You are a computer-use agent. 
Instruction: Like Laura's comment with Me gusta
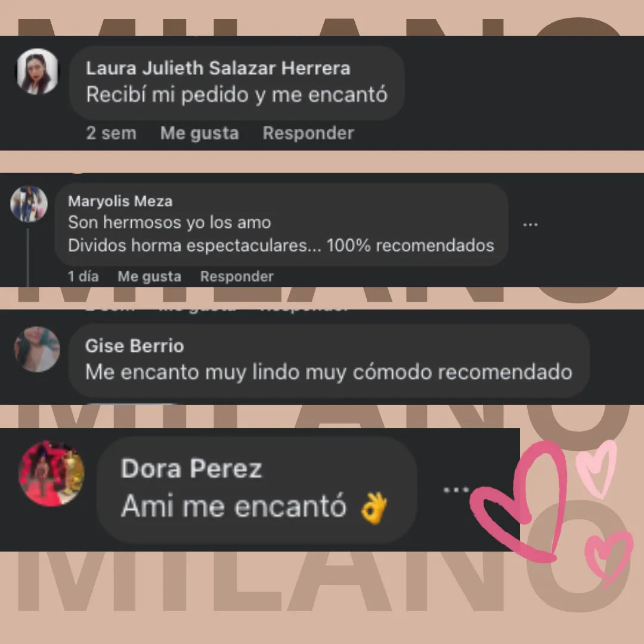200,133
